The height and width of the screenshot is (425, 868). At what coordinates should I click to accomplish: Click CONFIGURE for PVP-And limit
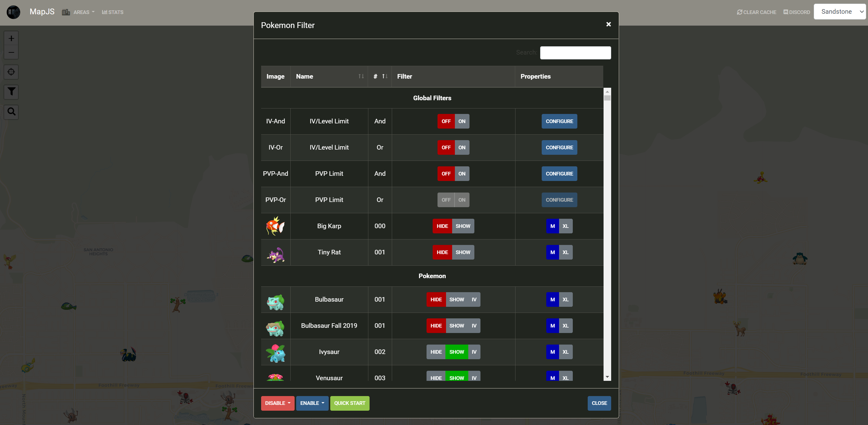(559, 174)
